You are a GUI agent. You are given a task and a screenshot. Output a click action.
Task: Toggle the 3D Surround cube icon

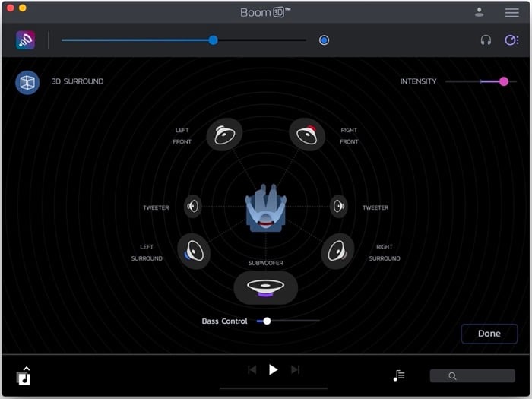point(27,82)
